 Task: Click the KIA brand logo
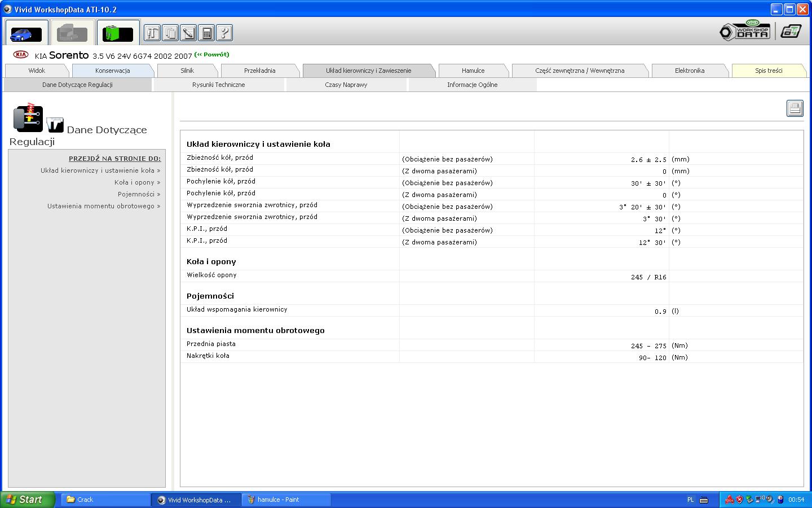point(21,55)
